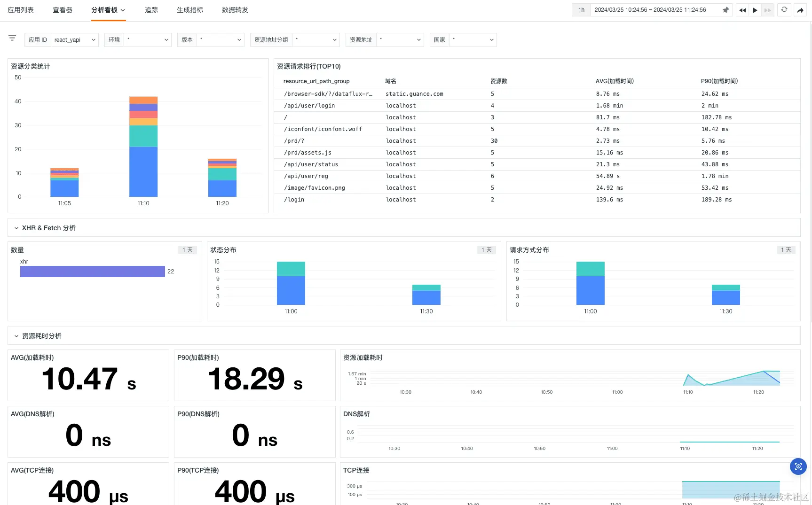This screenshot has height=505, width=812.
Task: Click the 11:30 bar in 请求方式分布 chart
Action: [726, 295]
